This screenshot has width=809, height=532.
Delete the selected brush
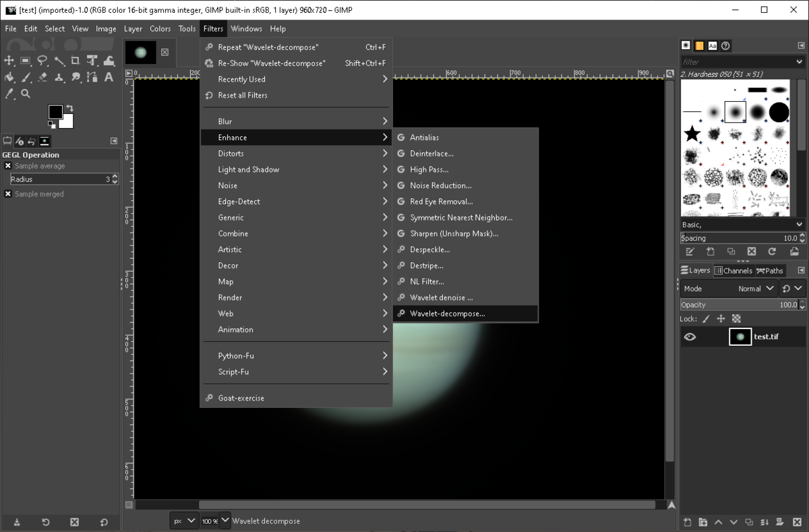click(752, 252)
